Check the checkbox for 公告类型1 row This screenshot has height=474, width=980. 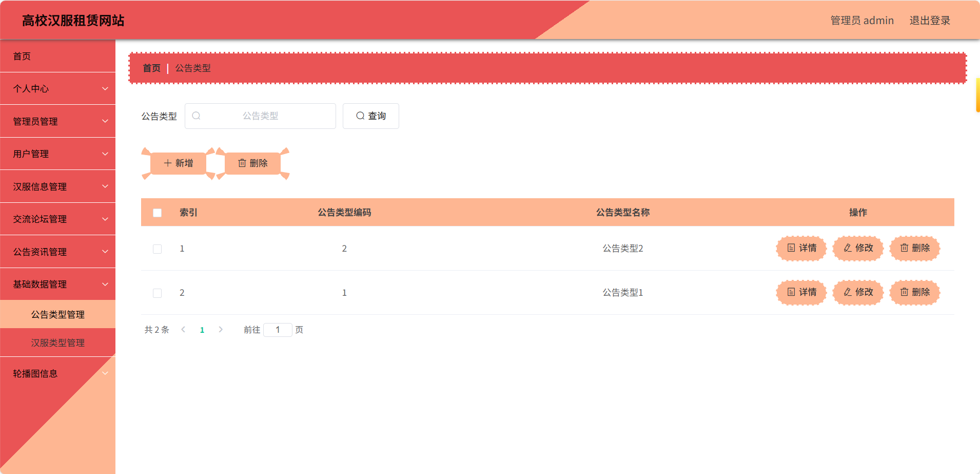click(158, 293)
